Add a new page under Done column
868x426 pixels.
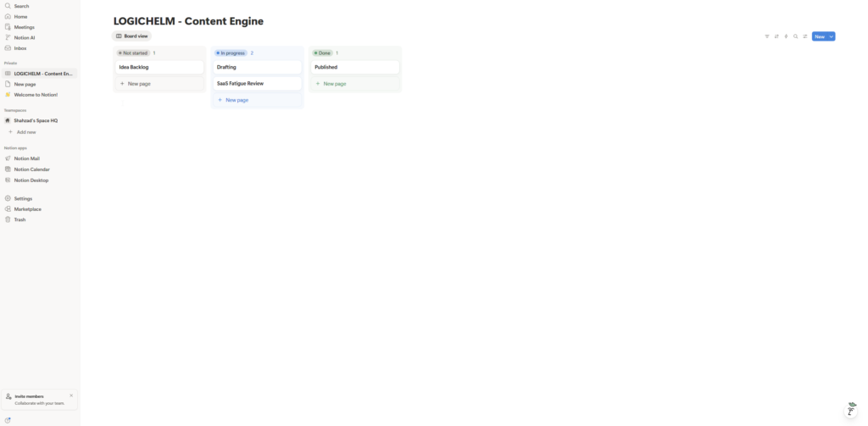click(334, 84)
